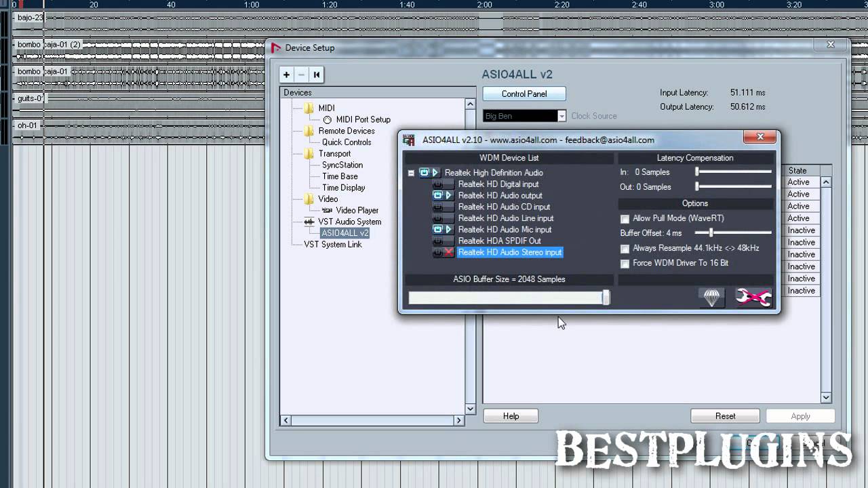Image resolution: width=868 pixels, height=488 pixels.
Task: Click play status arrow on Audio output row
Action: coord(449,195)
